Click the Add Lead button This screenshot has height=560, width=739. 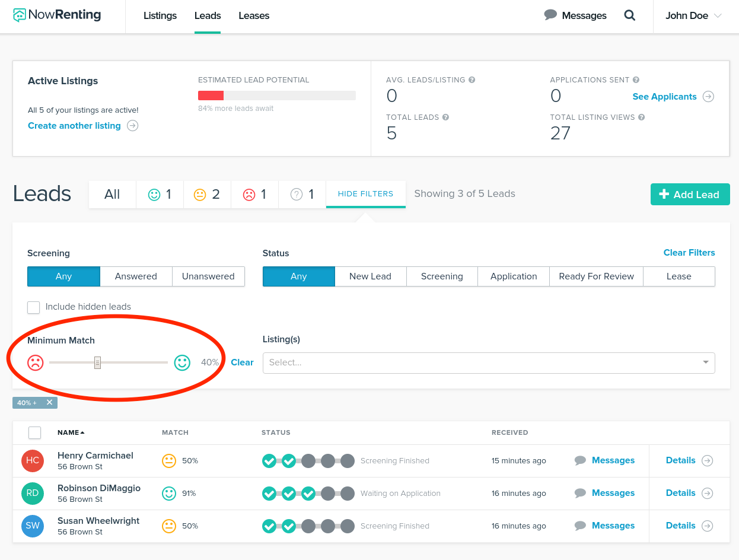tap(690, 195)
